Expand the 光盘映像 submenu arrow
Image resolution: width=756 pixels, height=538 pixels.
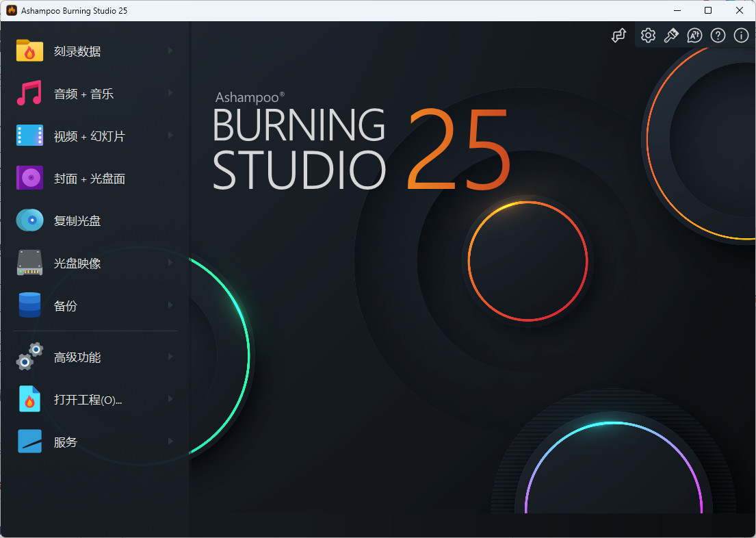point(170,263)
